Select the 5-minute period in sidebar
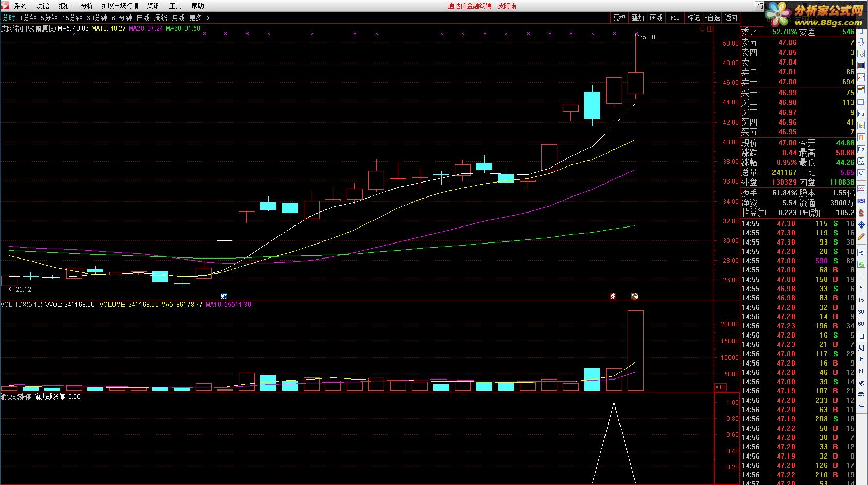868x485 pixels. click(861, 288)
